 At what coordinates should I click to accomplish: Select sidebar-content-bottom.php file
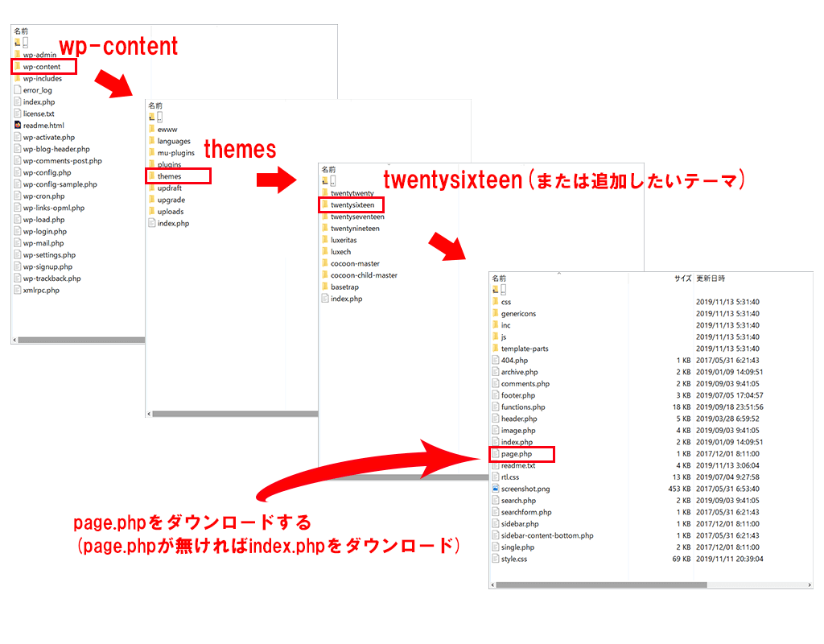[x=546, y=535]
